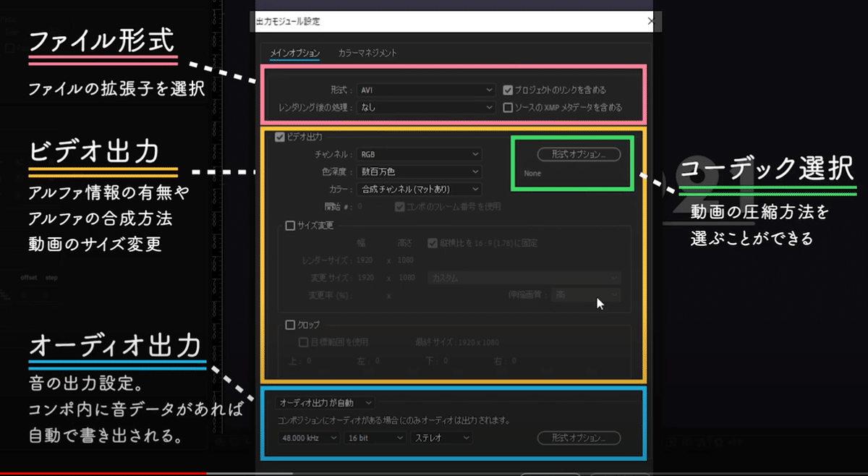
Task: Enable the クロップ checkbox
Action: [291, 325]
